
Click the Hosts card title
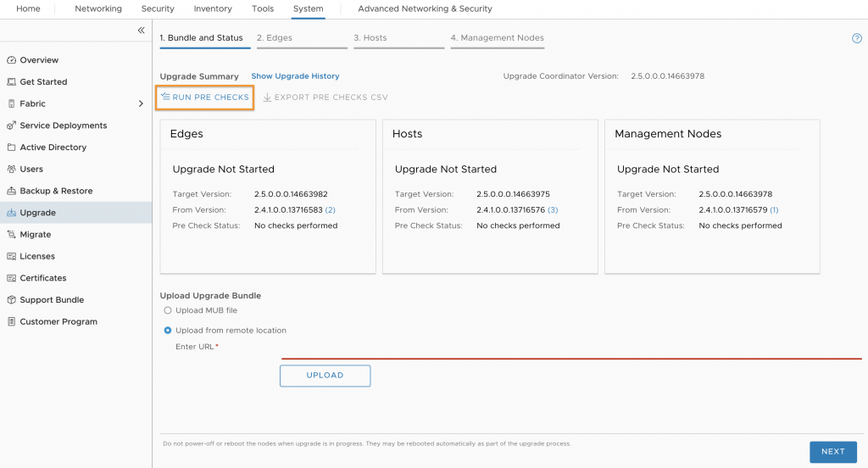[x=408, y=134]
